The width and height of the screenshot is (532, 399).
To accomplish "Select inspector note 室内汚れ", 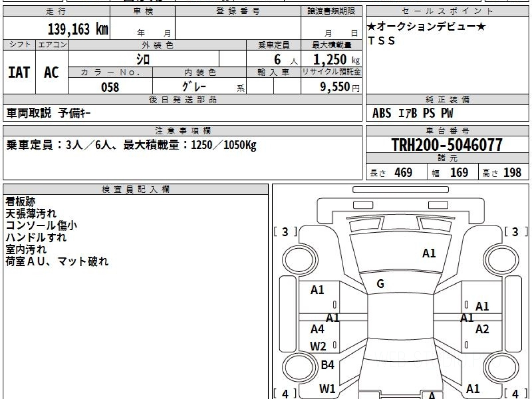I will coord(26,249).
